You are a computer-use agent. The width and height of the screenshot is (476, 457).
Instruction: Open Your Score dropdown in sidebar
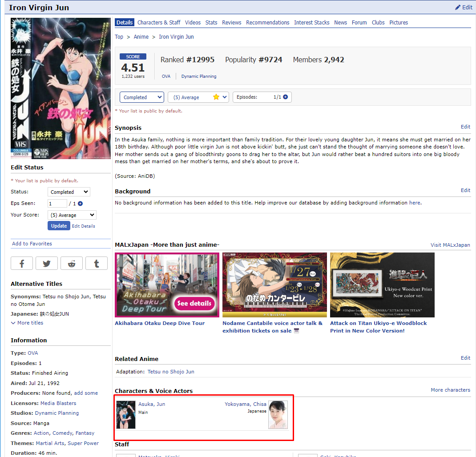pyautogui.click(x=72, y=215)
